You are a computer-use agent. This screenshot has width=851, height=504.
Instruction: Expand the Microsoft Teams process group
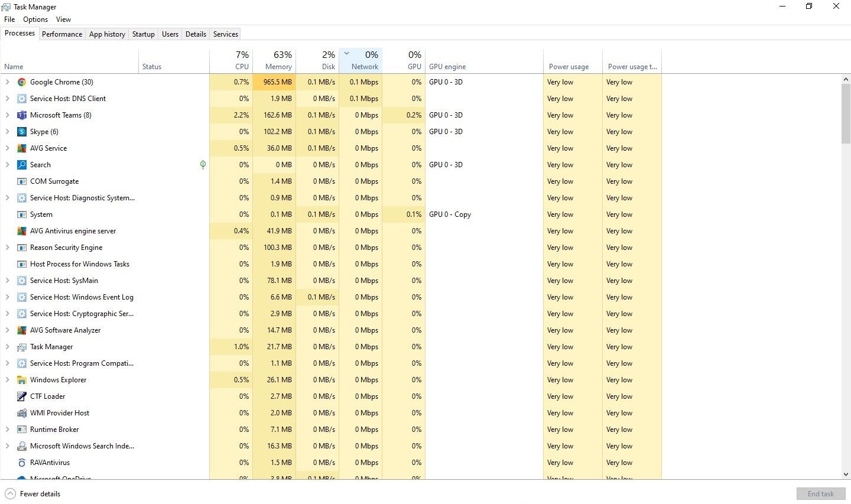(x=8, y=115)
